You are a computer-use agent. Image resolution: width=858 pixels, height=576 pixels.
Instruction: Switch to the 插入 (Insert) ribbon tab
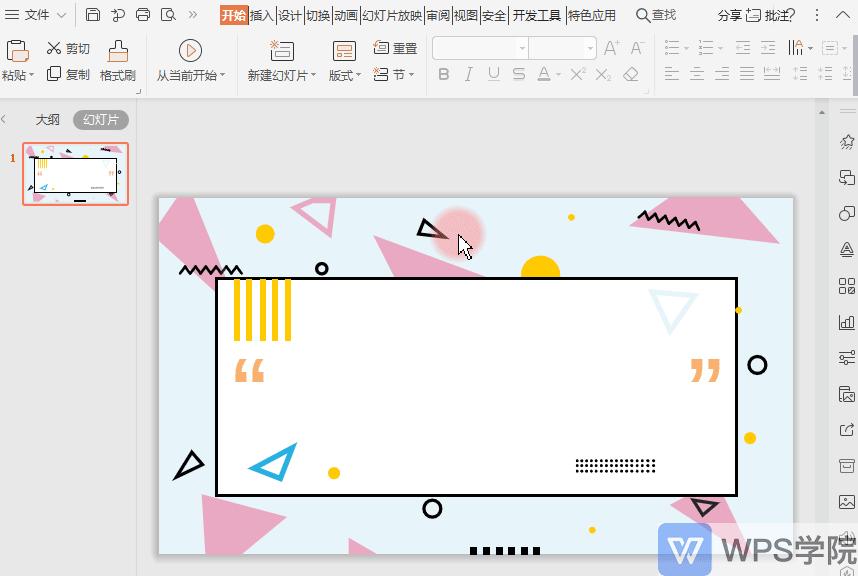tap(260, 15)
